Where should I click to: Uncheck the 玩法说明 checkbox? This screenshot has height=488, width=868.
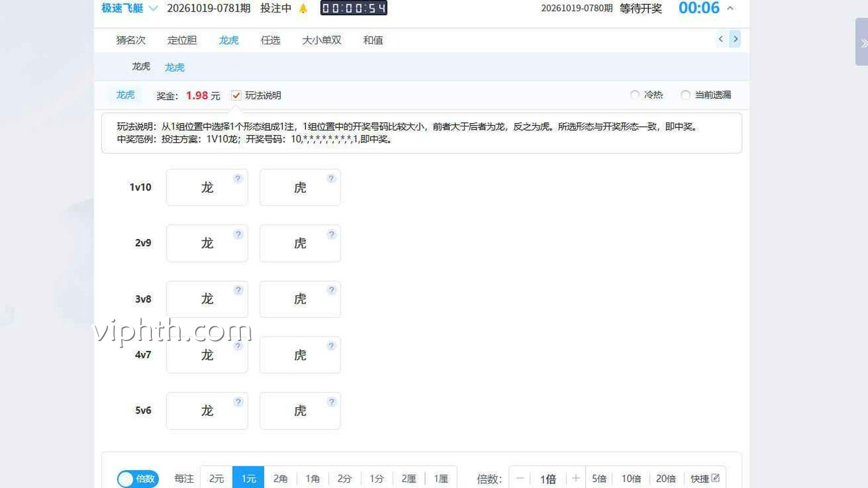click(x=236, y=95)
